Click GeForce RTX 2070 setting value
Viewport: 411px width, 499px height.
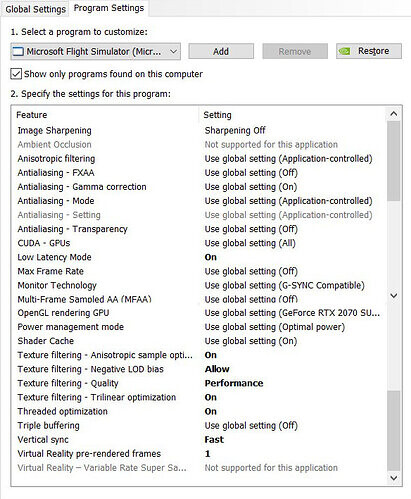pyautogui.click(x=292, y=313)
